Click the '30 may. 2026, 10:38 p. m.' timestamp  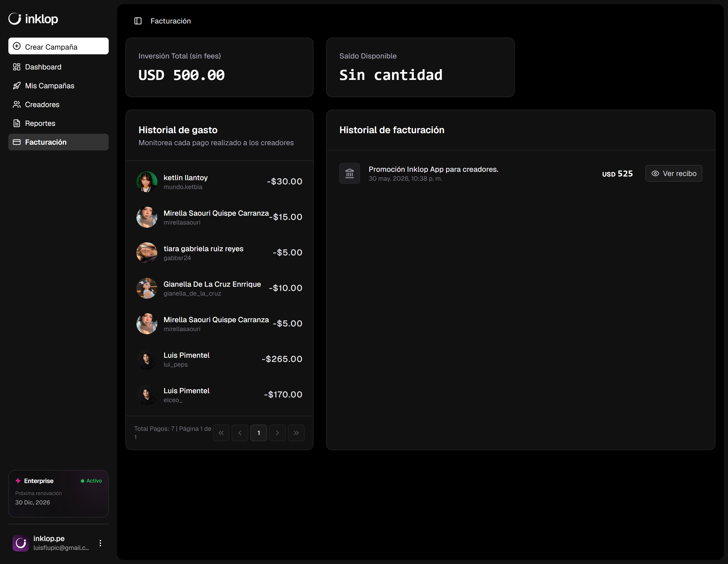click(x=405, y=179)
